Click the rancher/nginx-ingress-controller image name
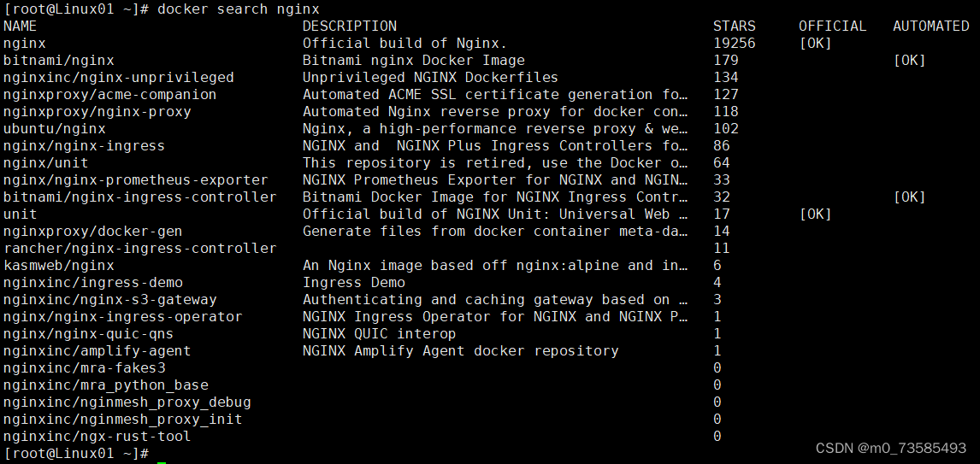The image size is (980, 464). 139,249
